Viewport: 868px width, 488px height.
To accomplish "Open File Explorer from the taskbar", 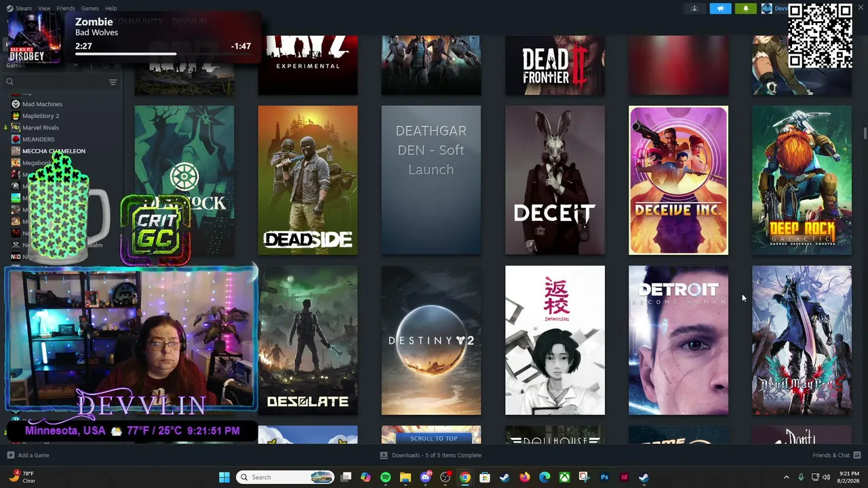I will tap(406, 477).
